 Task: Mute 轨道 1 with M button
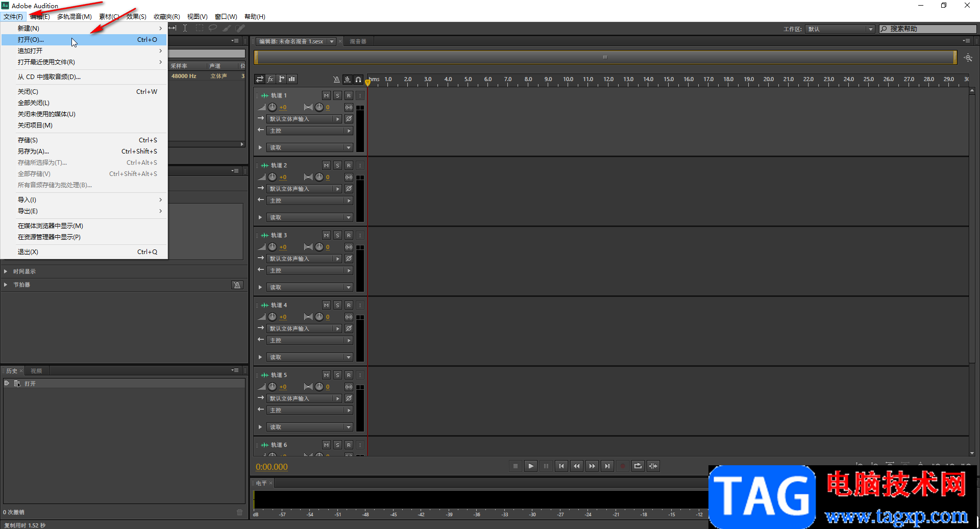(327, 95)
